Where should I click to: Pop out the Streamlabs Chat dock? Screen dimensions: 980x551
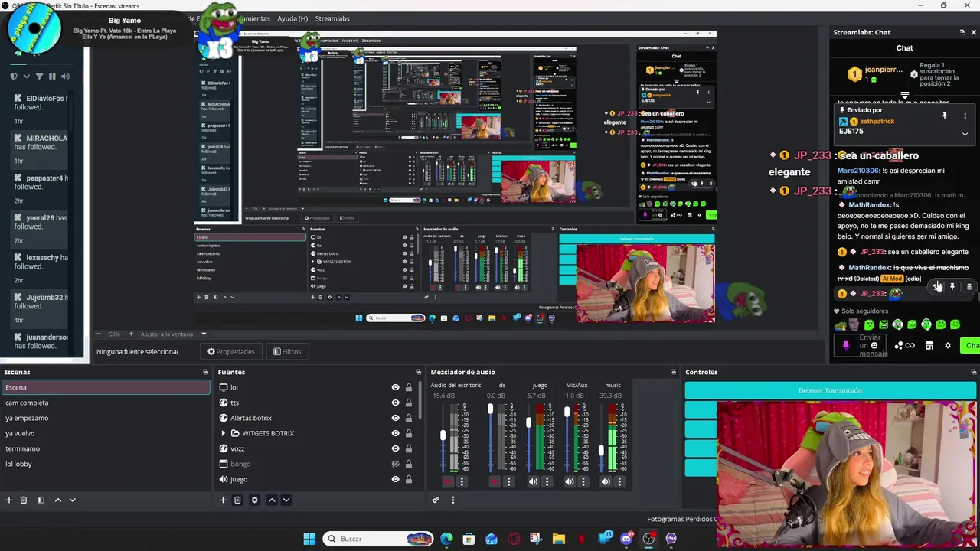(x=962, y=32)
